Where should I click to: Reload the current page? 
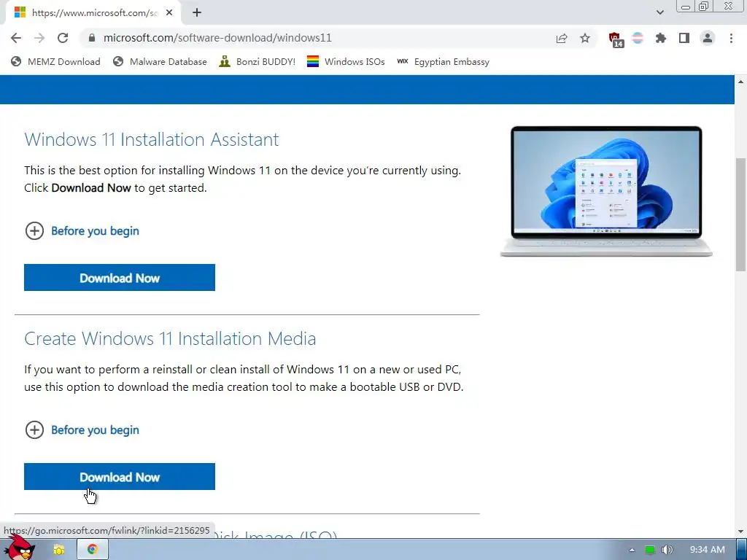63,38
